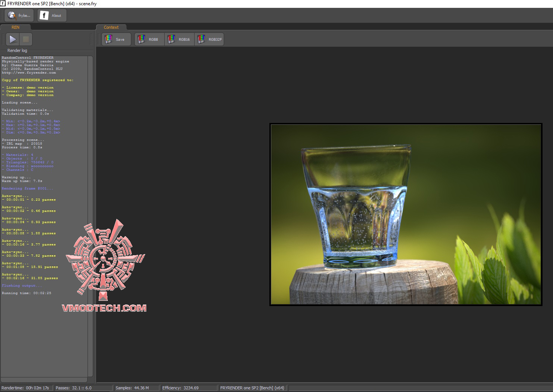
Task: Click the 'Copy of FRYRENDER registered to:' line
Action: pos(37,80)
